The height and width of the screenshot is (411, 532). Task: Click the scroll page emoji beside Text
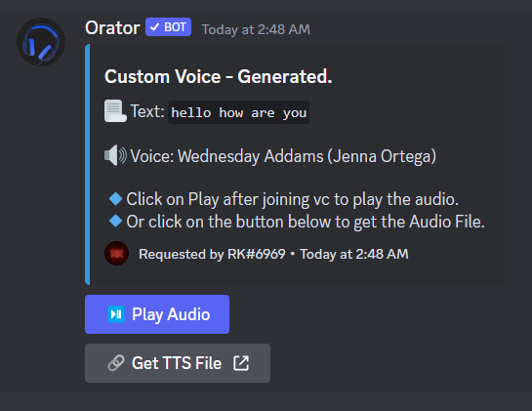pos(115,111)
